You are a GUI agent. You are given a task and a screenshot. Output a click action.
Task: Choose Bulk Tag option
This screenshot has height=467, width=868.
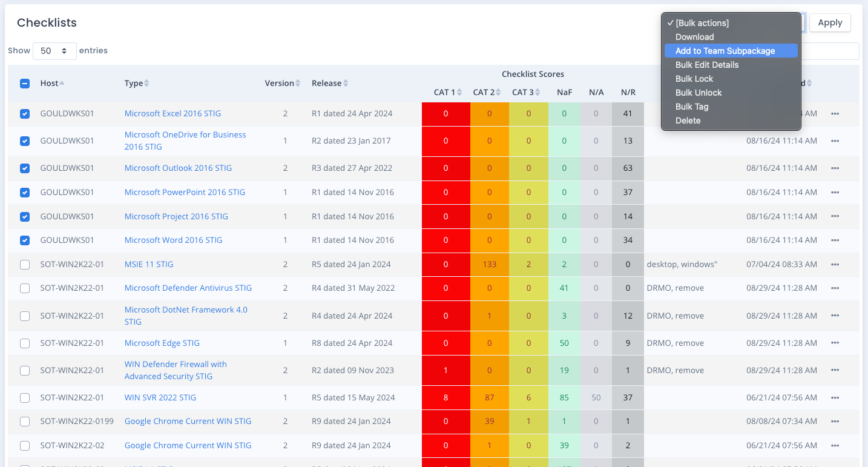pyautogui.click(x=731, y=107)
